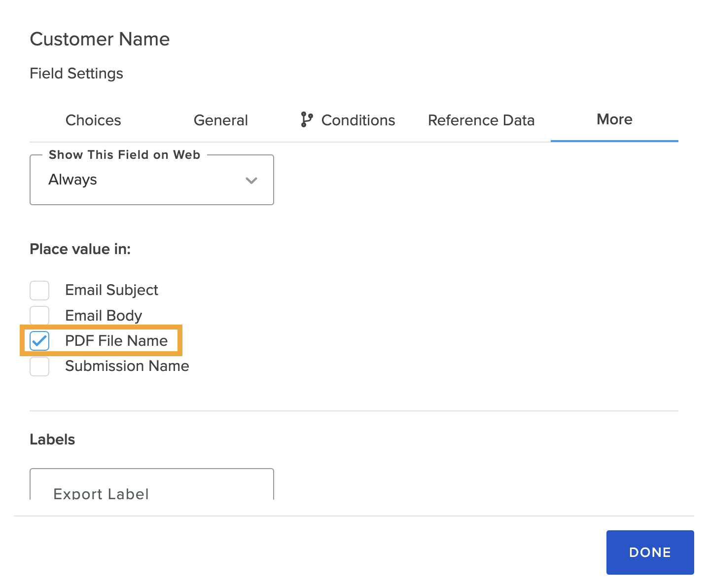Viewport: 708px width, 588px height.
Task: Click the More tab
Action: (614, 120)
